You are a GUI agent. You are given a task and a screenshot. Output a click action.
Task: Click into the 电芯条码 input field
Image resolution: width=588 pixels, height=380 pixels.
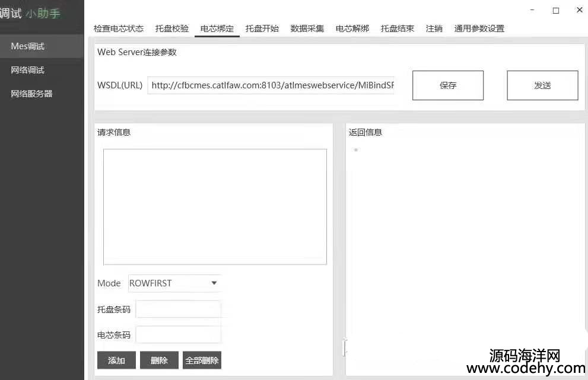pyautogui.click(x=178, y=335)
